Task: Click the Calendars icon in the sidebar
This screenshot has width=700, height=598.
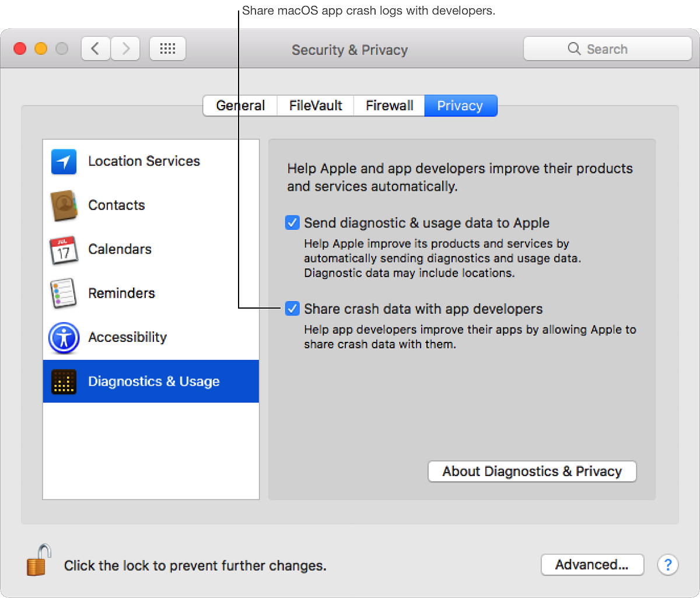Action: point(64,250)
